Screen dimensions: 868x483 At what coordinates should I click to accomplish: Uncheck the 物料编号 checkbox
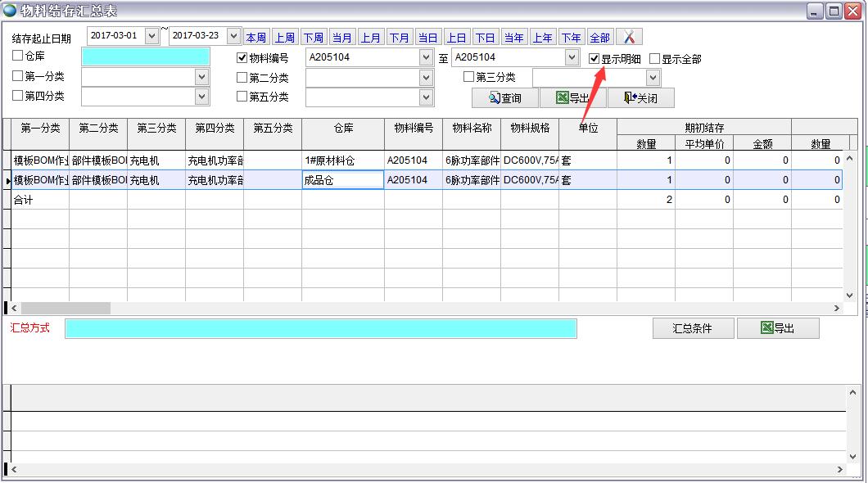tap(242, 58)
